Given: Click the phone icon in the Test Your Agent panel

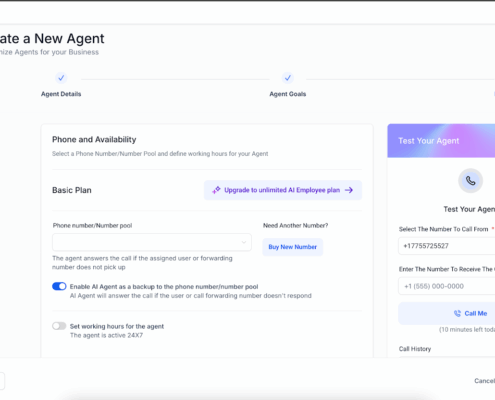Looking at the screenshot, I should (x=470, y=181).
